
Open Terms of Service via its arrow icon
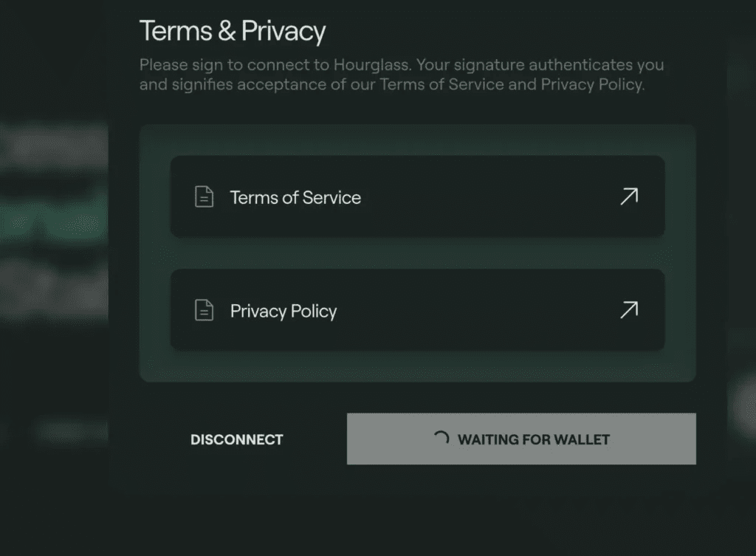pyautogui.click(x=629, y=196)
